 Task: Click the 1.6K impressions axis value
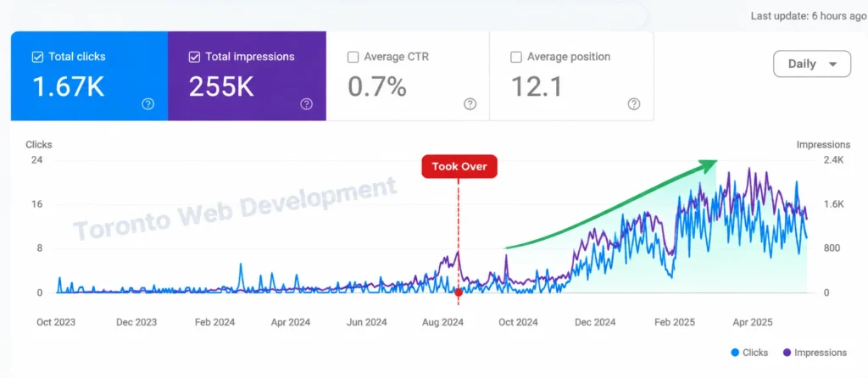832,204
